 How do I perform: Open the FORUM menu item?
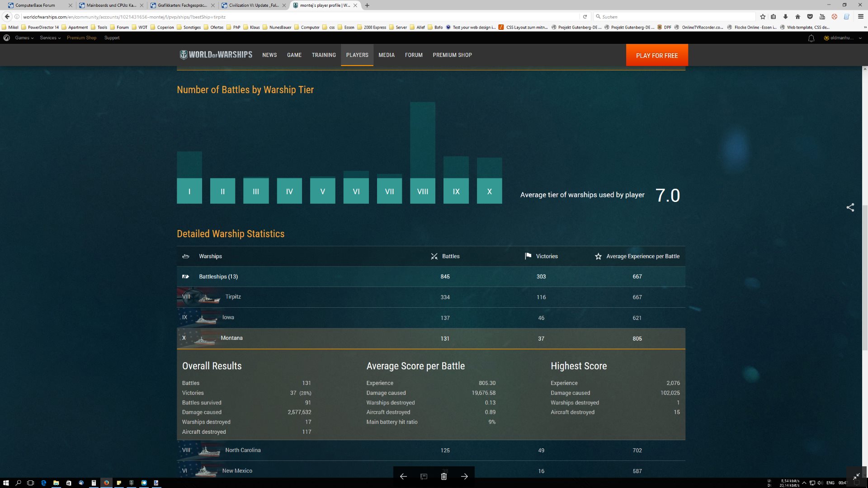[414, 55]
